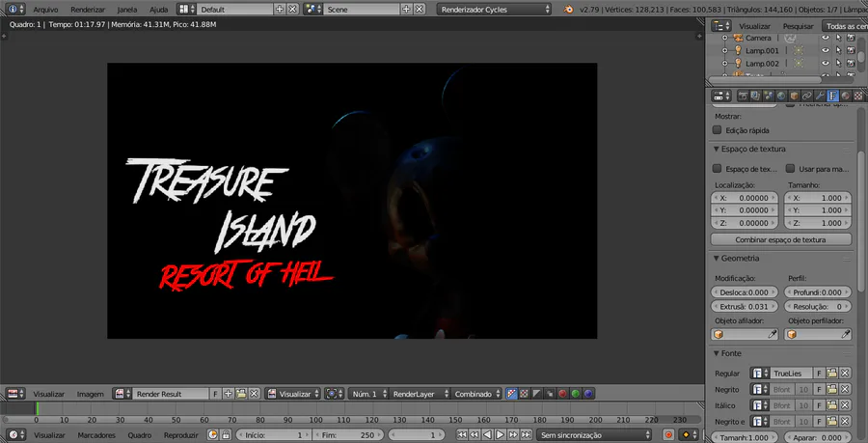
Task: Enable the Espaço de tex... checkbox
Action: [717, 168]
